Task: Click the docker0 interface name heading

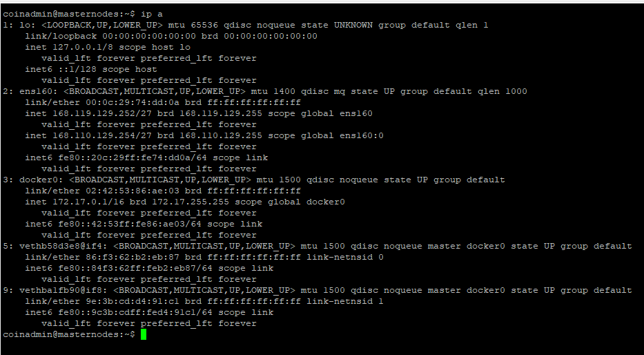Action: tap(39, 180)
